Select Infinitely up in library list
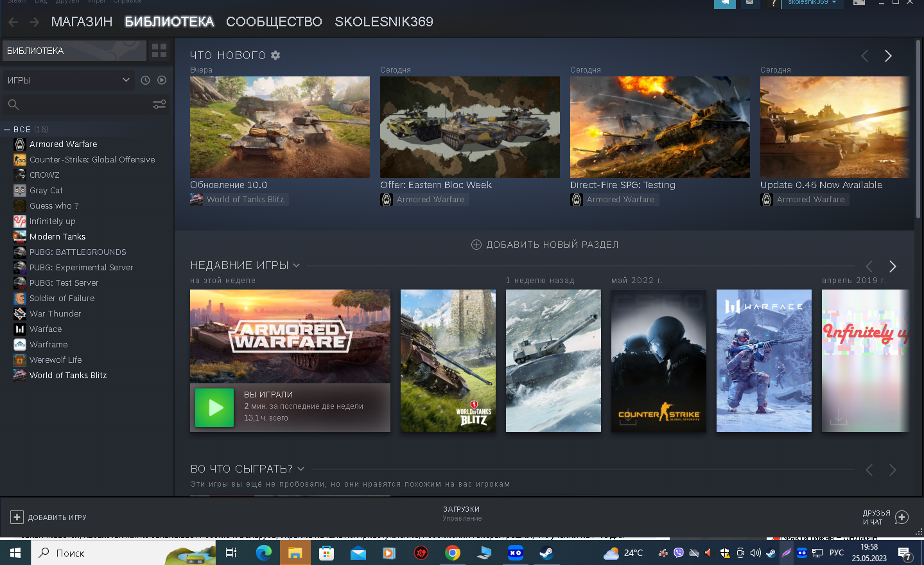Image resolution: width=924 pixels, height=565 pixels. 52,221
